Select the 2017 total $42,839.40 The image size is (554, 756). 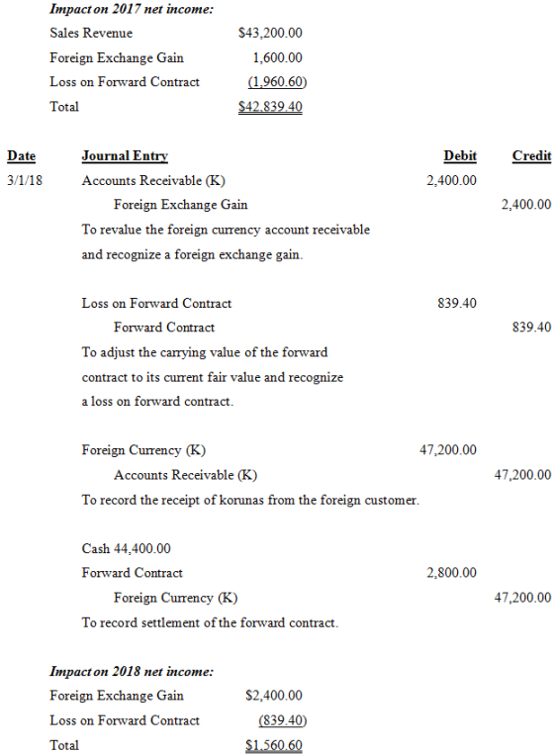point(270,107)
